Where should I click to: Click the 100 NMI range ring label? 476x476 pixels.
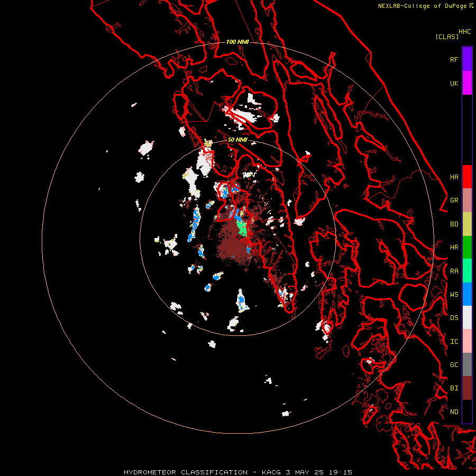click(237, 42)
